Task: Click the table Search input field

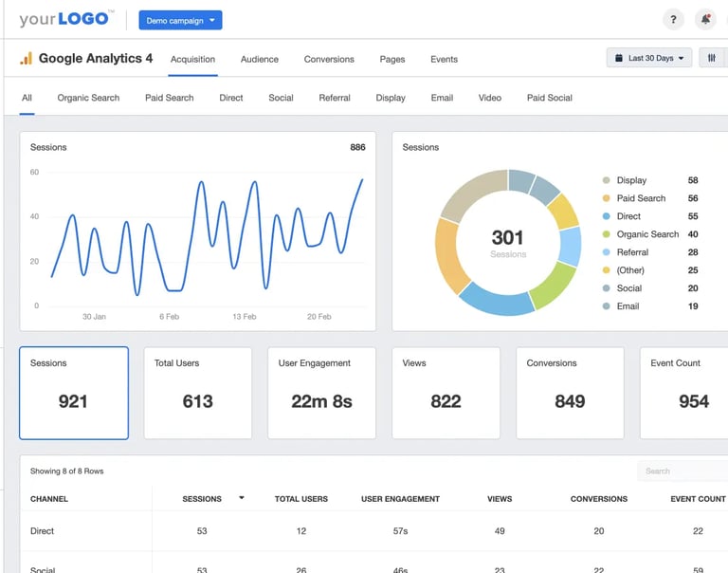Action: (682, 471)
